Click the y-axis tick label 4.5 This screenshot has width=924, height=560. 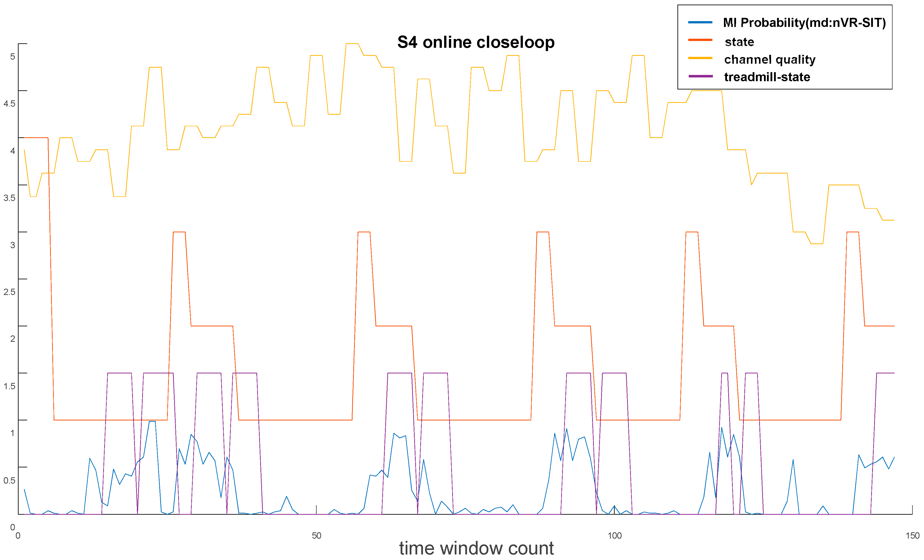9,103
